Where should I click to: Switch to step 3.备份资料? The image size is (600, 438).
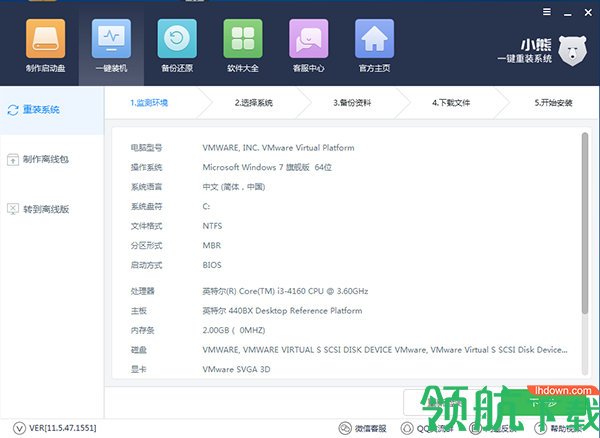click(x=352, y=103)
